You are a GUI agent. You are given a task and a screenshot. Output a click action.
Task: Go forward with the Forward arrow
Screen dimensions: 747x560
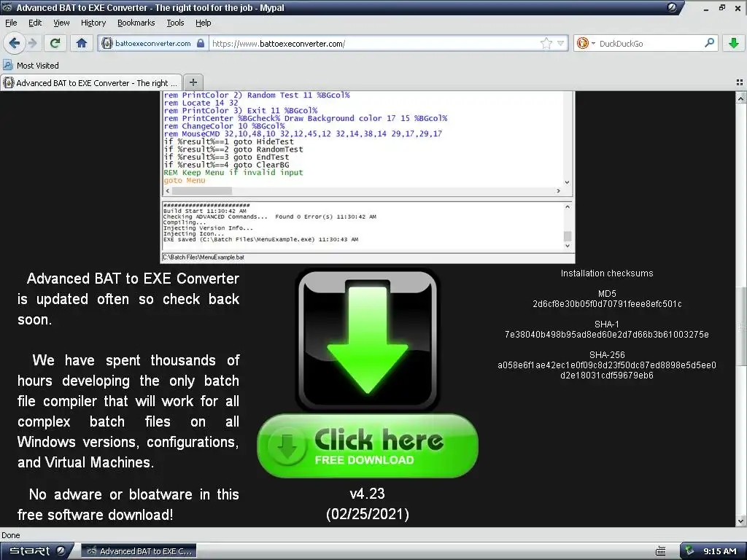click(x=32, y=43)
